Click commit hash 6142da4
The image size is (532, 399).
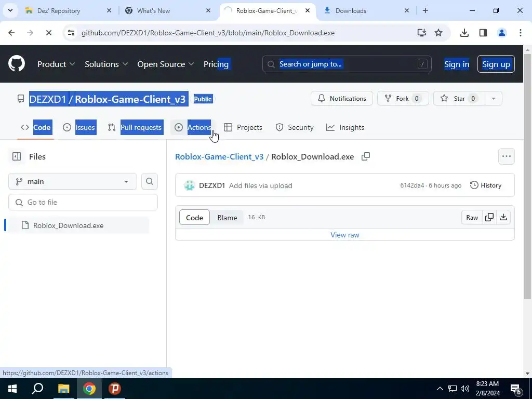[x=412, y=185]
